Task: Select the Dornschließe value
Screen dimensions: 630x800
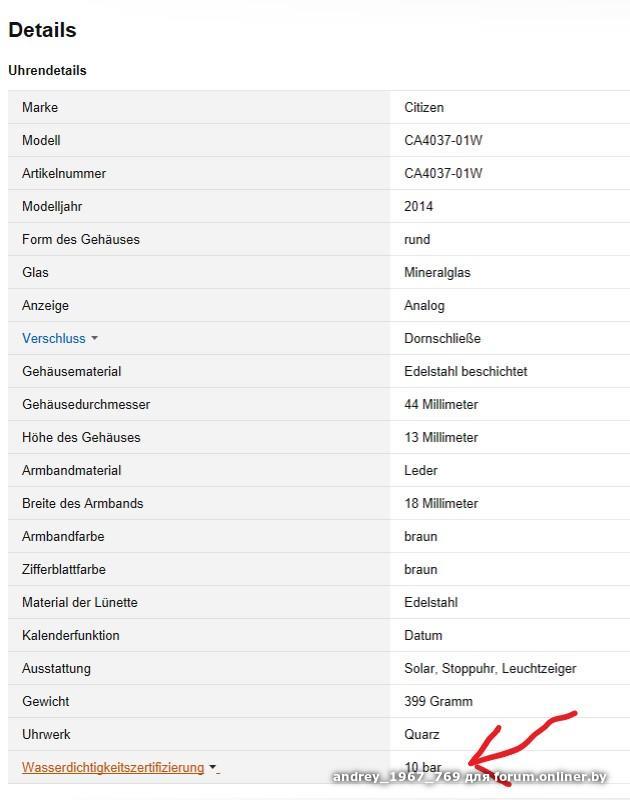Action: tap(442, 339)
